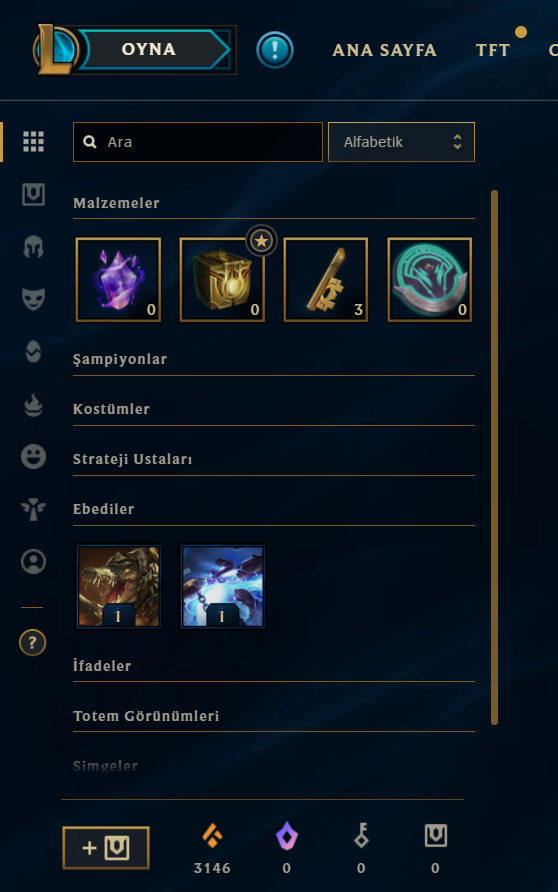Open the Alfabetik sort dropdown

pyautogui.click(x=401, y=142)
